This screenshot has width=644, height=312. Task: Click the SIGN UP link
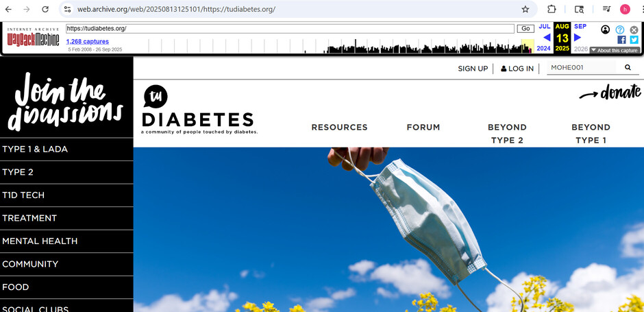[473, 69]
